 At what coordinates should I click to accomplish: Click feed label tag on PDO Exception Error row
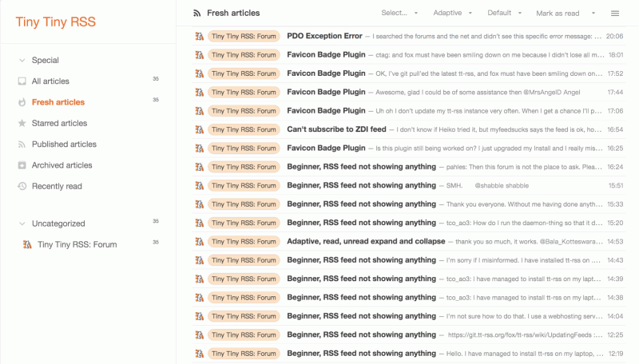tap(244, 36)
